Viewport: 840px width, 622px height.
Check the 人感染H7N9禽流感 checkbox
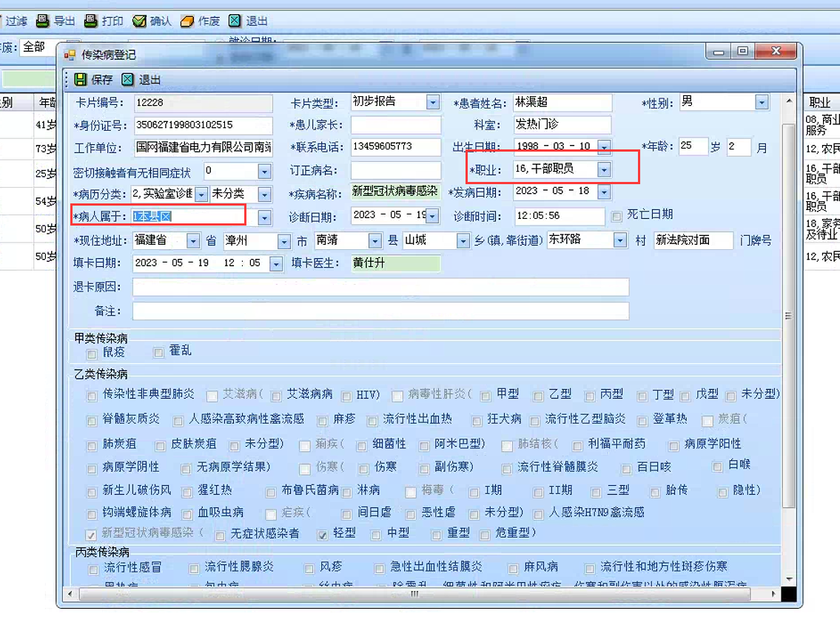pyautogui.click(x=538, y=515)
